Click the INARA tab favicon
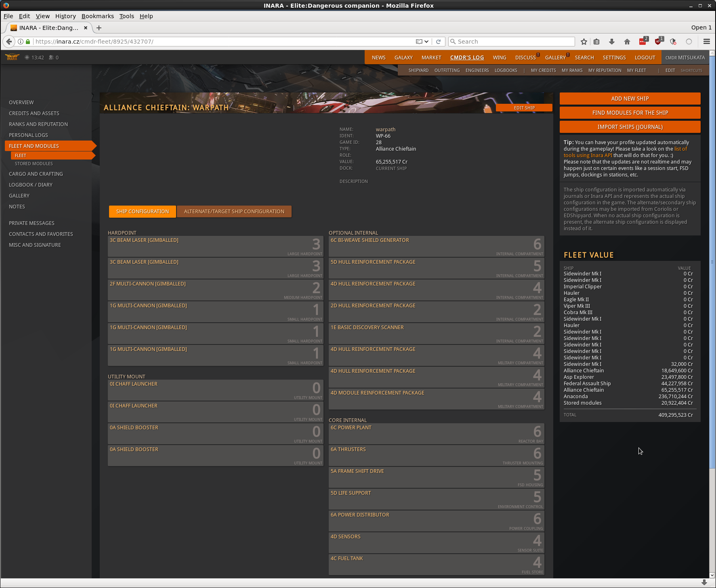 14,28
